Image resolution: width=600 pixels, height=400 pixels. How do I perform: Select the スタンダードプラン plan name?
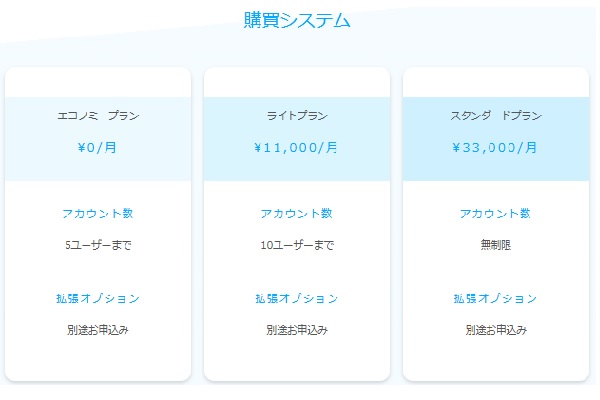495,116
